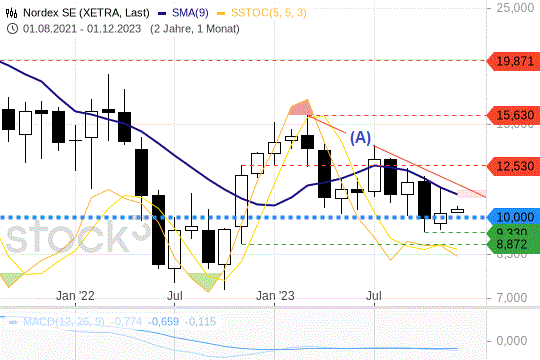Click the SMA(9) legend entry

click(190, 13)
